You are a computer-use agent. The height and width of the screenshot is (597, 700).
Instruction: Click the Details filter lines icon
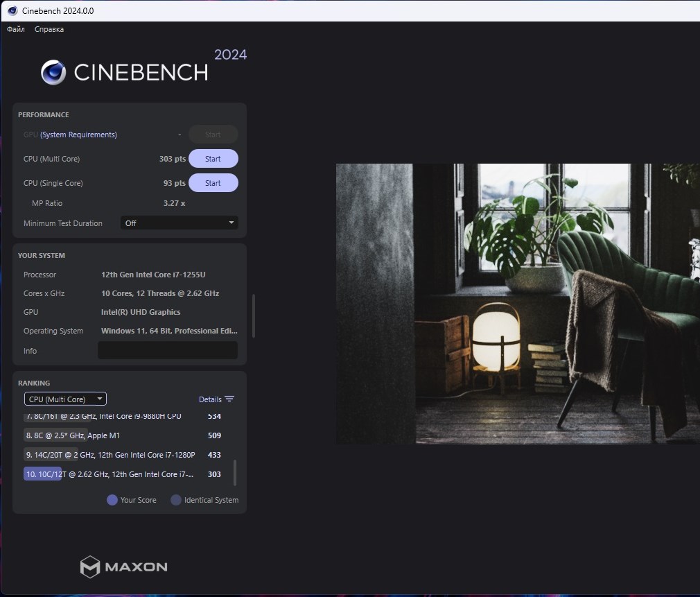click(229, 399)
